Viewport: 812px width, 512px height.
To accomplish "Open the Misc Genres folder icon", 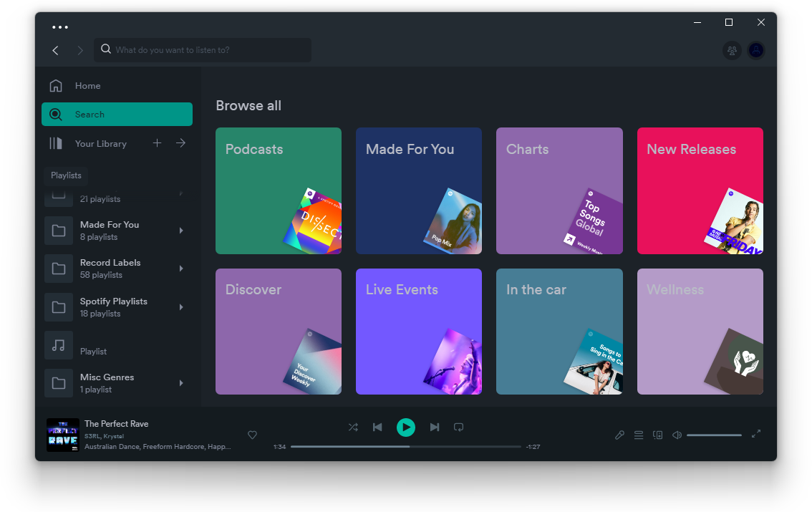I will (59, 383).
